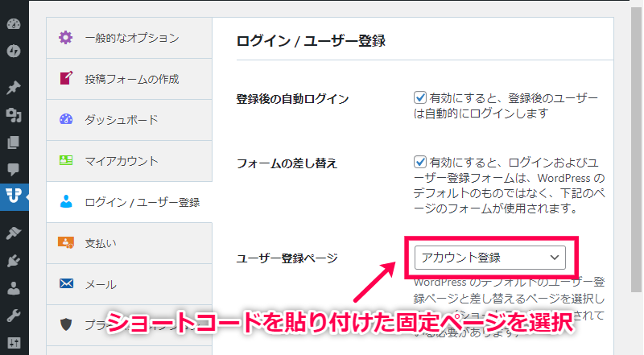644x355 pixels.
Task: Click the pencil note icon for 投稿フォームの作成
Action: point(66,78)
